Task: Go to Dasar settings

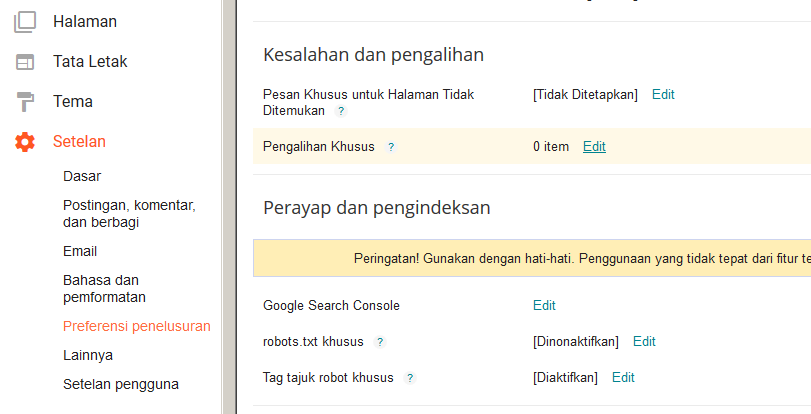Action: 82,176
